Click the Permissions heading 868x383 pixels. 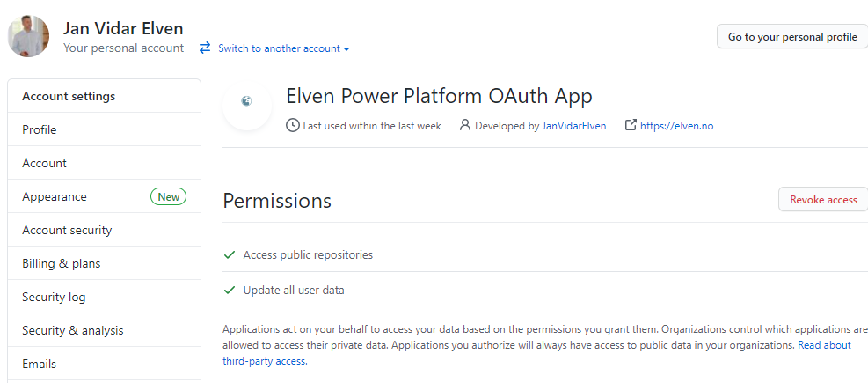(277, 201)
